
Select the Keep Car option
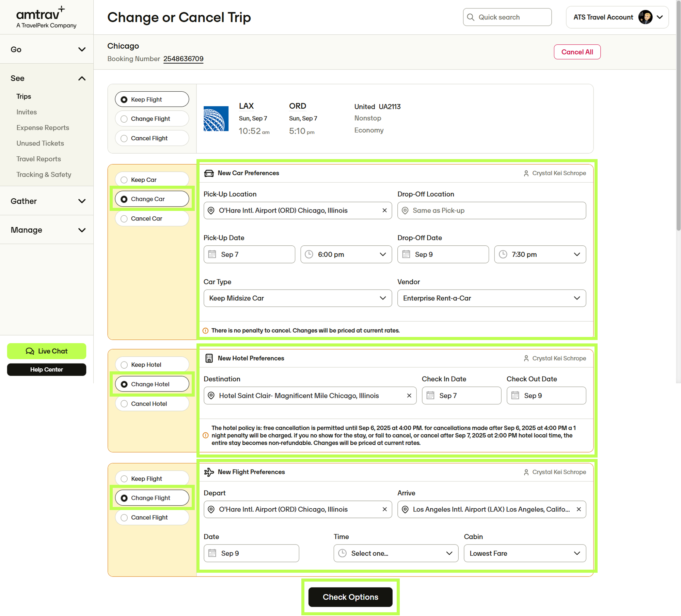pyautogui.click(x=152, y=180)
